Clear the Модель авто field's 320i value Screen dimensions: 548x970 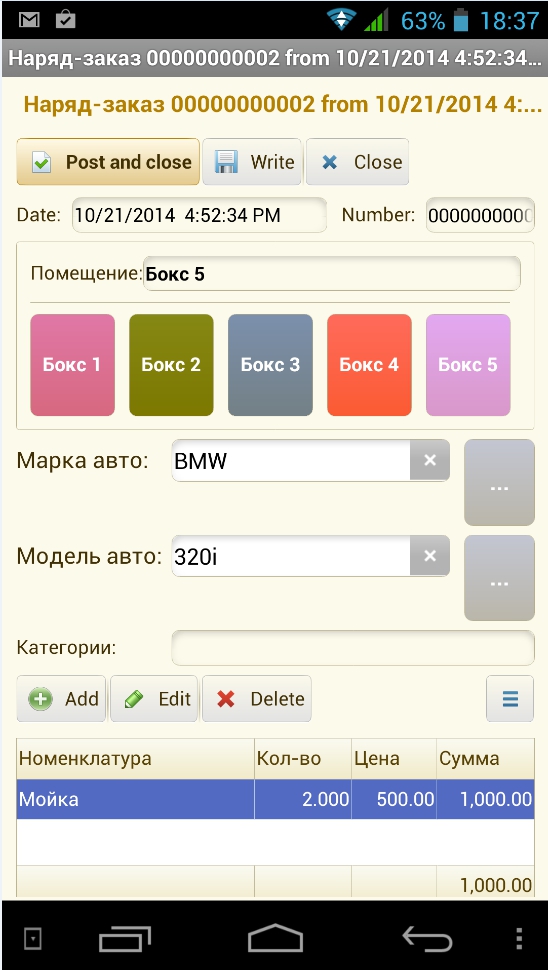click(x=430, y=556)
